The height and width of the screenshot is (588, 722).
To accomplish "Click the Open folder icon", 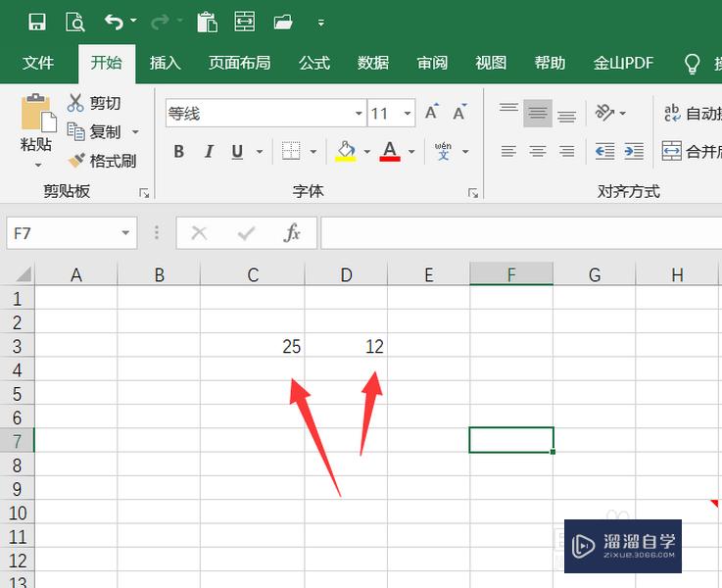I will pos(283,22).
